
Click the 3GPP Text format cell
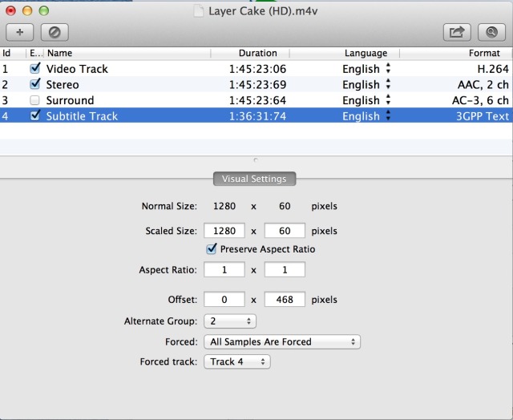(483, 116)
